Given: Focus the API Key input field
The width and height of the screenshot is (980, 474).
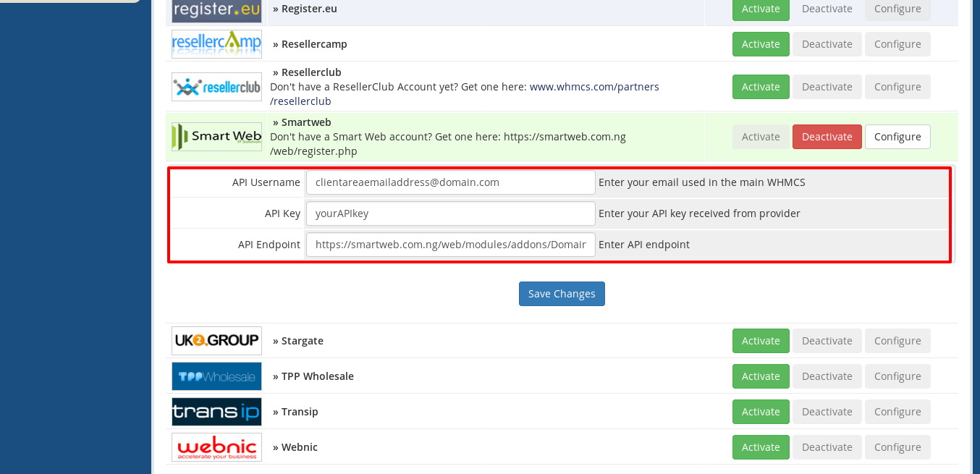Looking at the screenshot, I should [x=450, y=213].
